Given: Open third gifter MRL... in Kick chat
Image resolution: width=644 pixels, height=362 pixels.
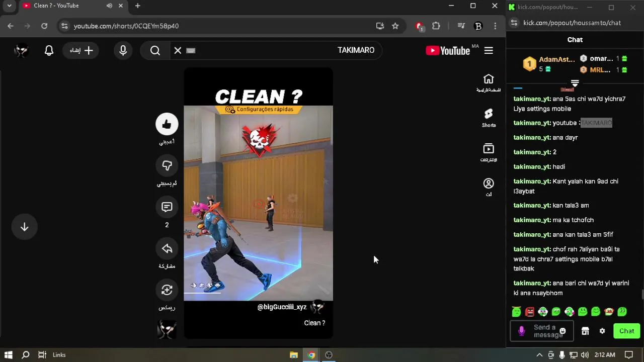Looking at the screenshot, I should (603, 70).
